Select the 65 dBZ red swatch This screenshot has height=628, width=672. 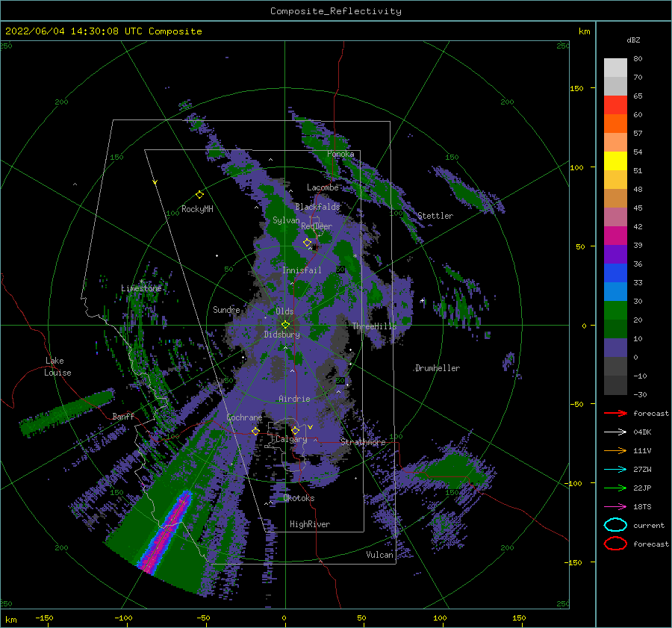(615, 105)
